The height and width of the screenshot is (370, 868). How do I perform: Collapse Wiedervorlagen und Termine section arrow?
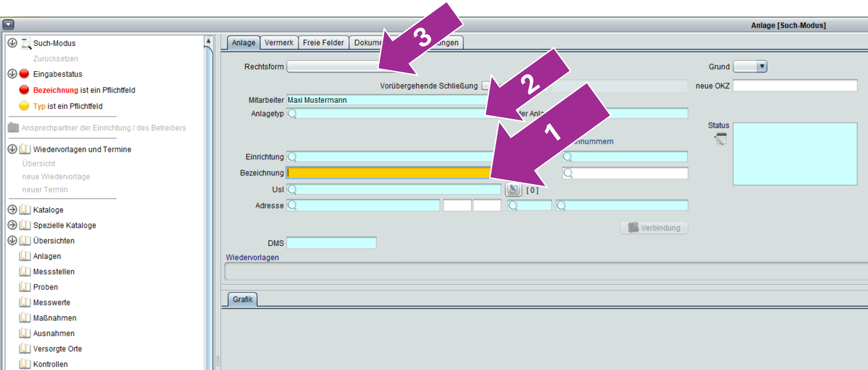point(12,149)
